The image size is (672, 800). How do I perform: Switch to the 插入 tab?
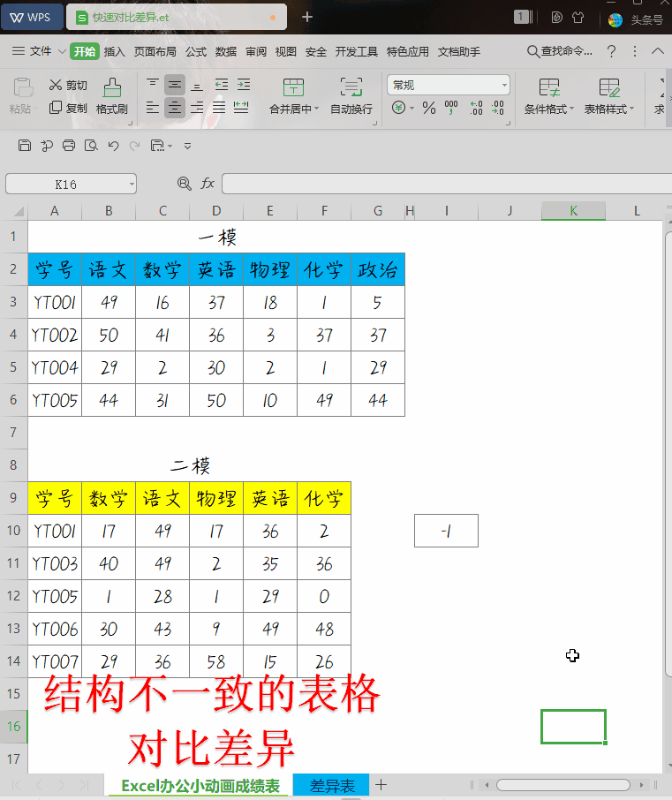click(x=114, y=51)
